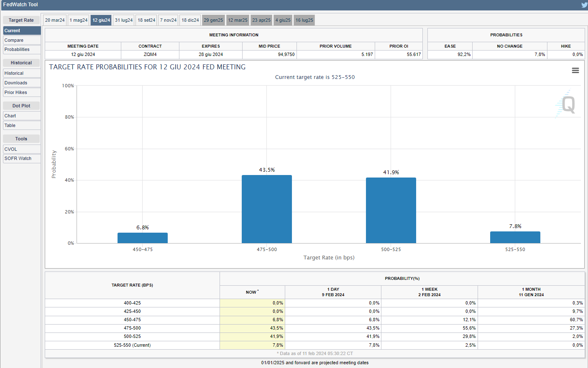Go to Historical data page
The image size is (588, 368).
click(22, 73)
